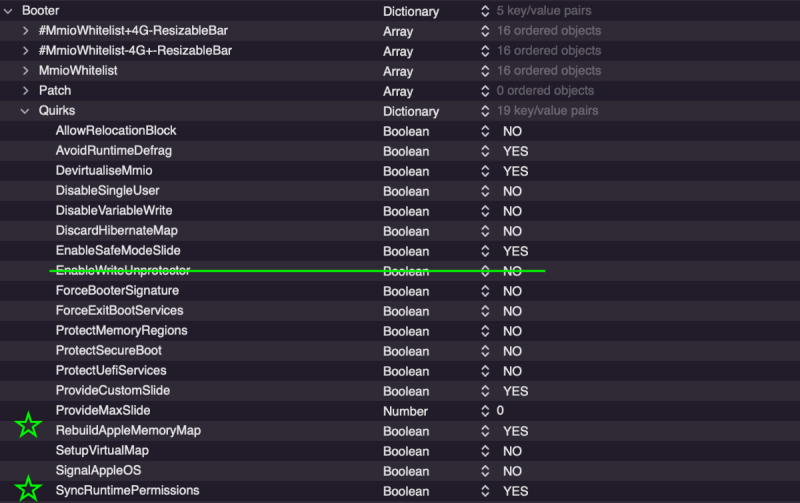Toggle SignalAppleOS NO value stepper
The width and height of the screenshot is (800, 503).
tap(485, 471)
